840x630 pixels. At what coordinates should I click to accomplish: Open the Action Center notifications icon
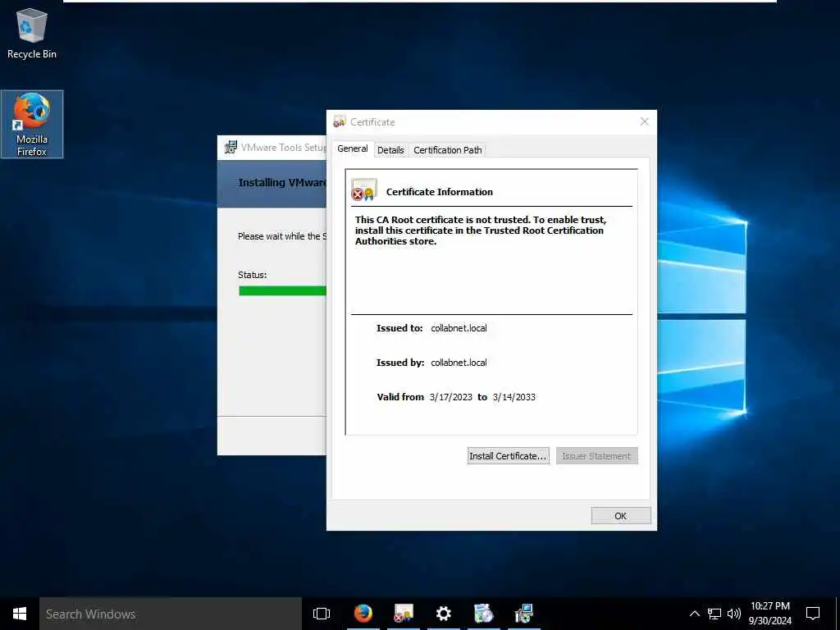(x=813, y=614)
